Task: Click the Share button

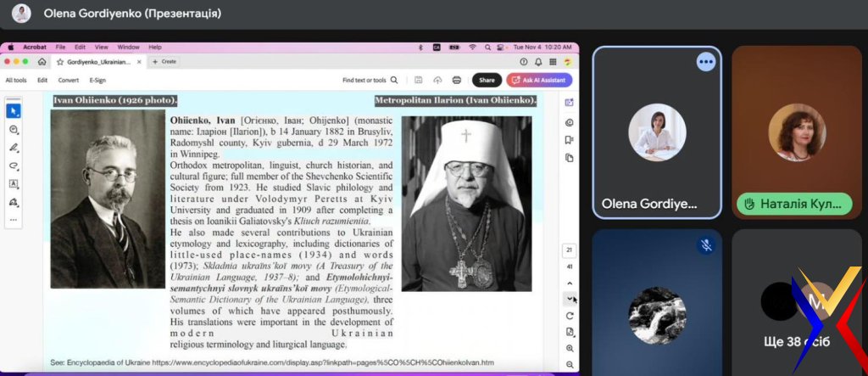Action: 487,80
